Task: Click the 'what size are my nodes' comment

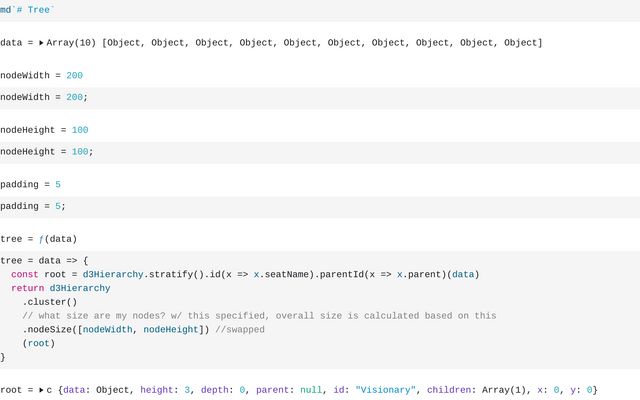Action: click(x=259, y=315)
